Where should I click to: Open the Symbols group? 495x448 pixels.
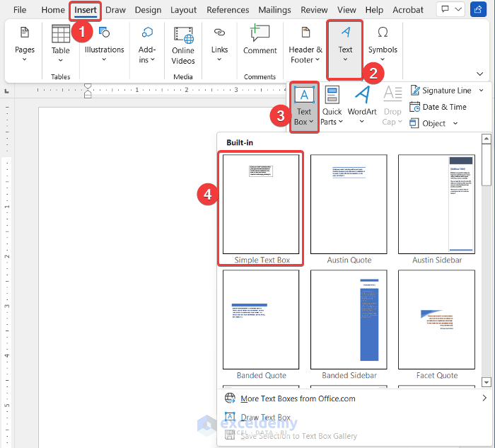(383, 44)
